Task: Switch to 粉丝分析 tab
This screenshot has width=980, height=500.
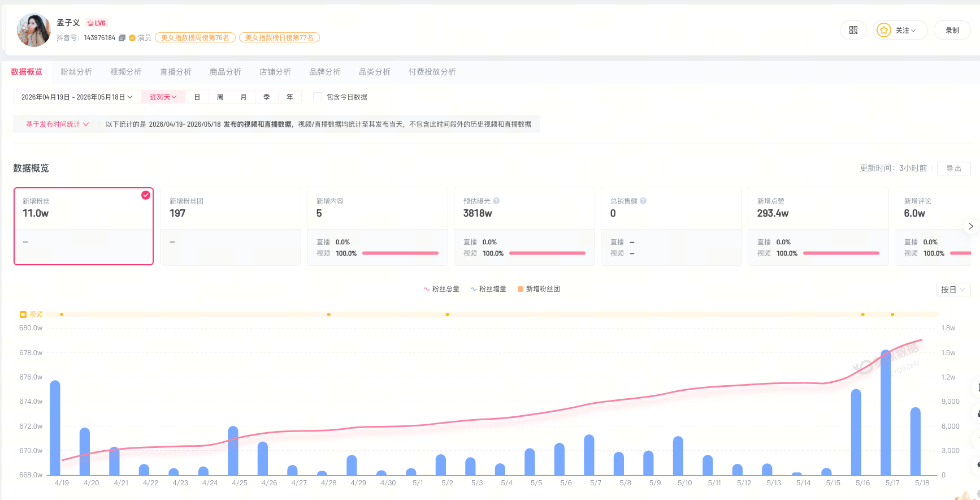Action: (x=76, y=72)
